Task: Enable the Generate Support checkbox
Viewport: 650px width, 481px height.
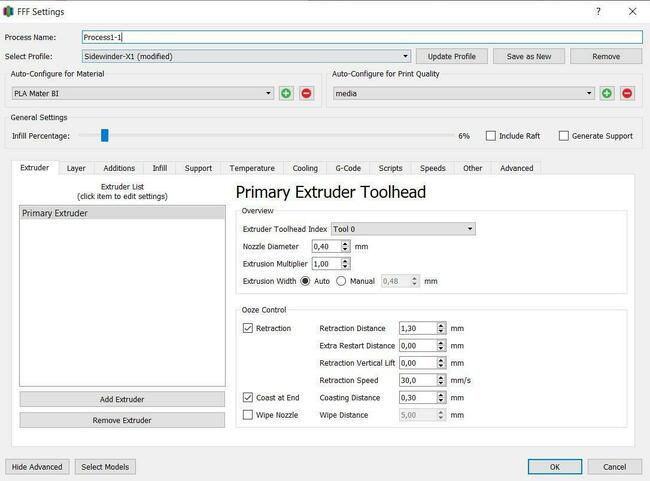Action: (564, 136)
